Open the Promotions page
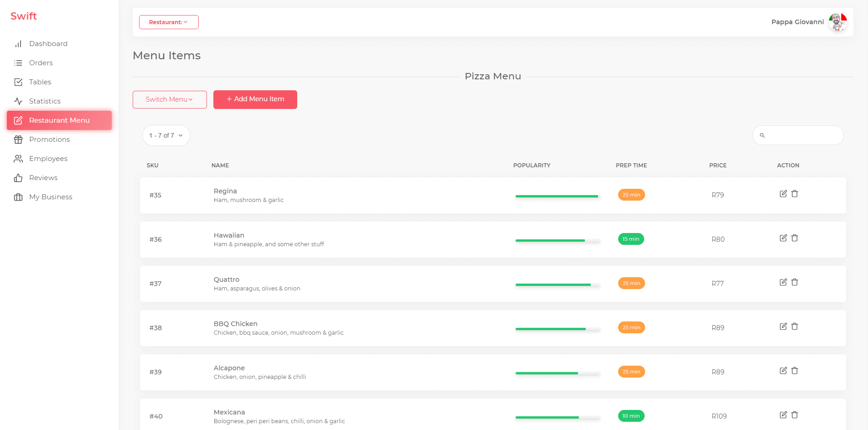This screenshot has width=868, height=430. (49, 140)
